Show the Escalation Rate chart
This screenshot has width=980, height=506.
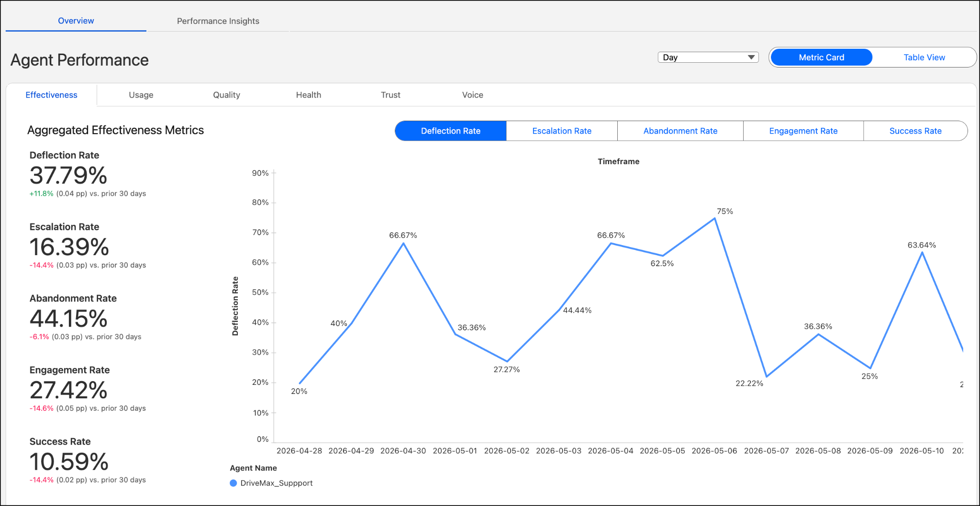click(x=562, y=131)
